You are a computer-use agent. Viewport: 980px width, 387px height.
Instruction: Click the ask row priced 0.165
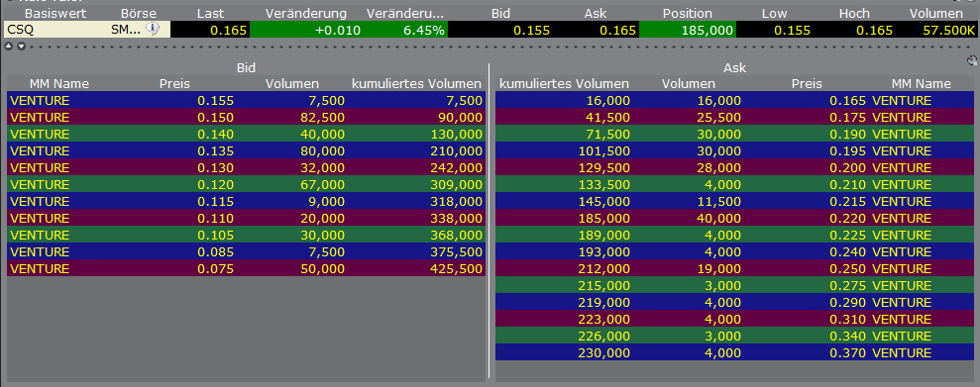(x=734, y=101)
